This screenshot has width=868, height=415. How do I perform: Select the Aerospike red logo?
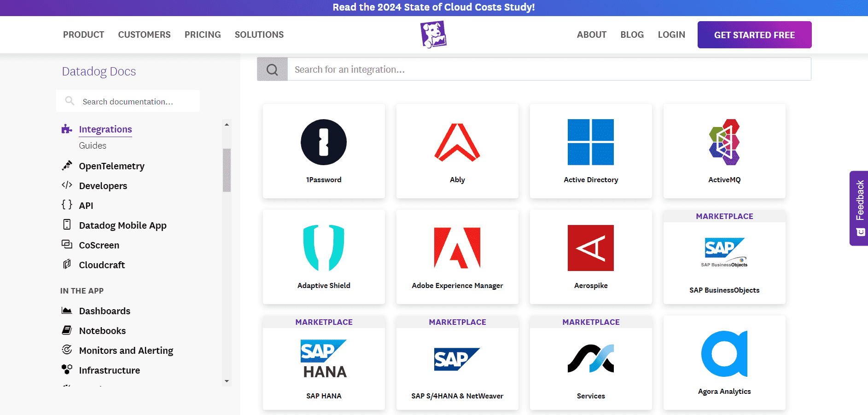click(x=591, y=248)
